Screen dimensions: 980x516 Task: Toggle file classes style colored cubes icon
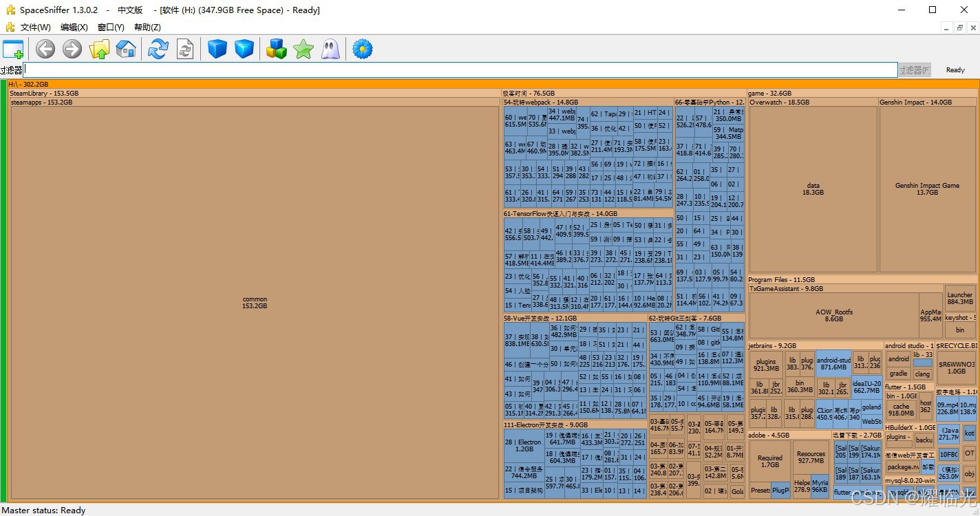[x=277, y=49]
